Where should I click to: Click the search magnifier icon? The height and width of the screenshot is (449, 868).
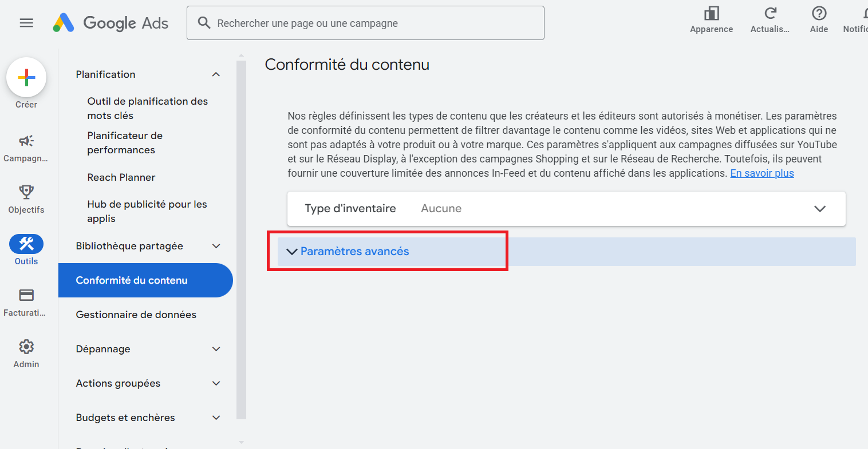[204, 23]
